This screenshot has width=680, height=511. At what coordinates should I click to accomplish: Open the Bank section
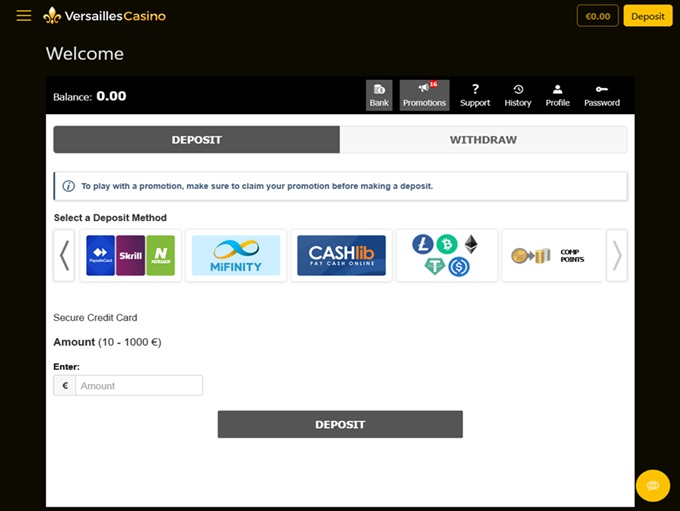tap(379, 95)
